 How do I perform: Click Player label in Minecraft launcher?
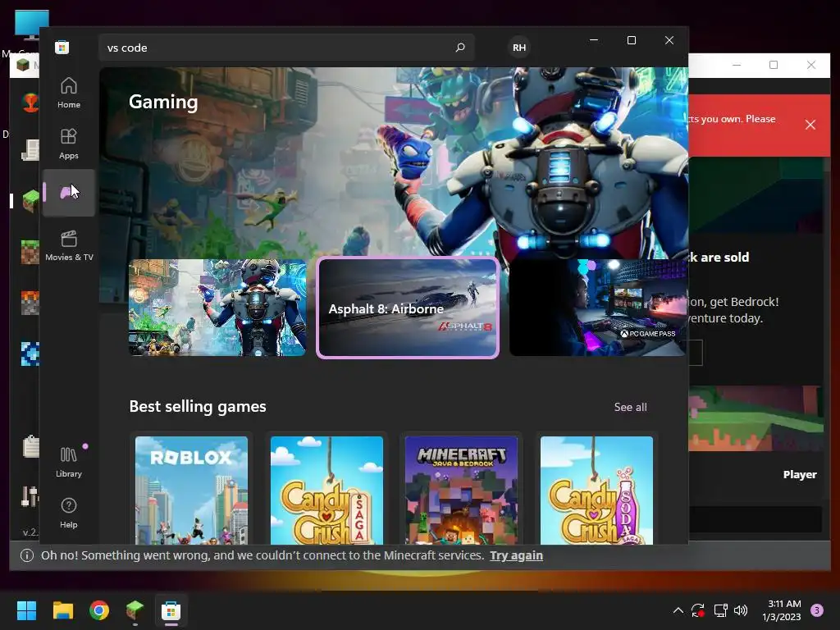click(800, 474)
